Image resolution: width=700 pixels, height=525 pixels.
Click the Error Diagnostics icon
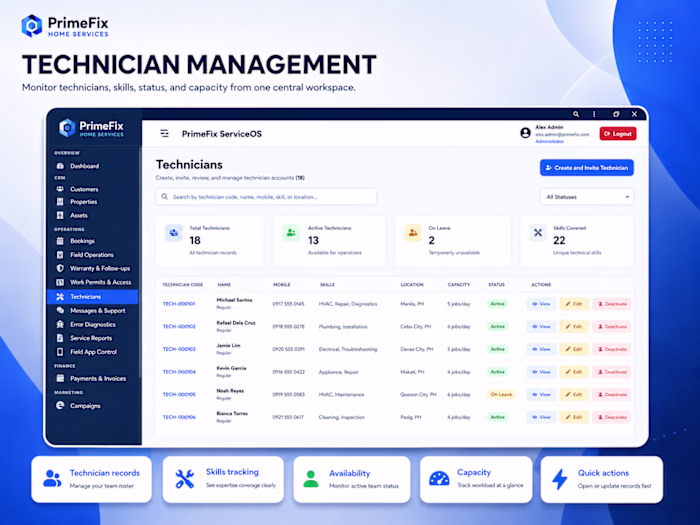[60, 324]
